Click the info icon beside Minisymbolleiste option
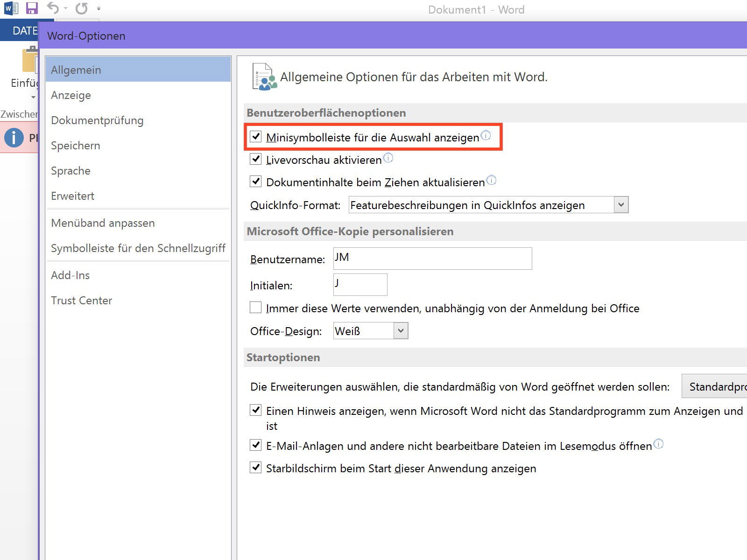Image resolution: width=747 pixels, height=560 pixels. tap(486, 135)
